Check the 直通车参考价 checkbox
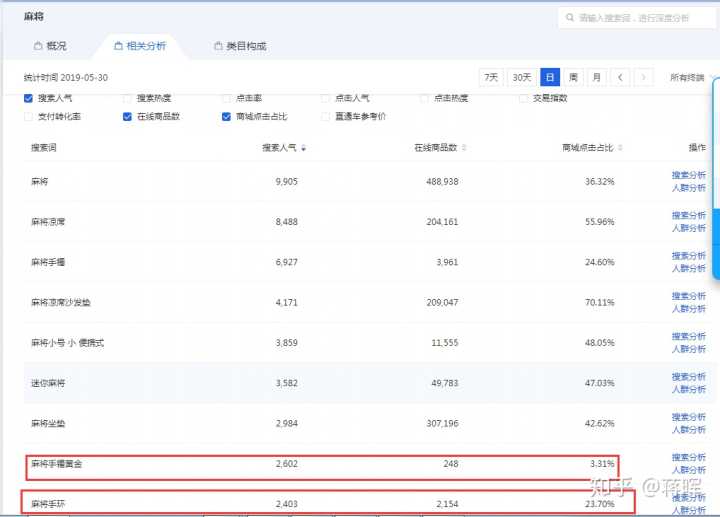 [325, 116]
